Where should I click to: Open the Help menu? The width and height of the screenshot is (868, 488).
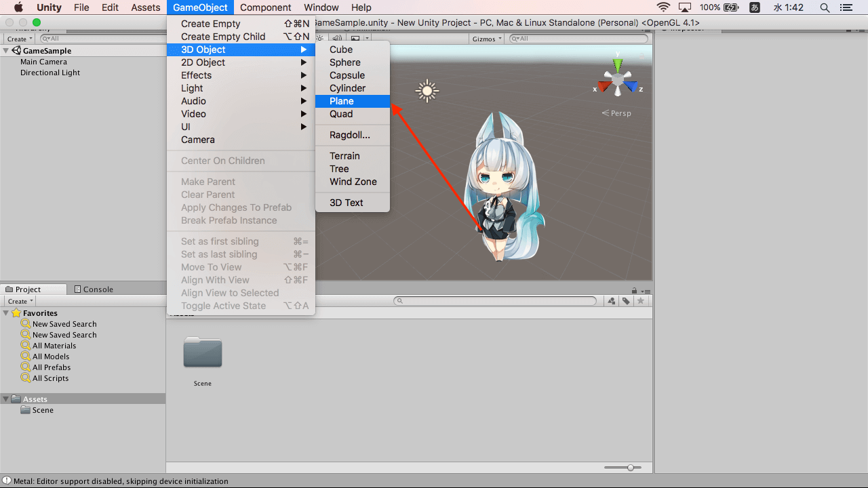point(361,7)
